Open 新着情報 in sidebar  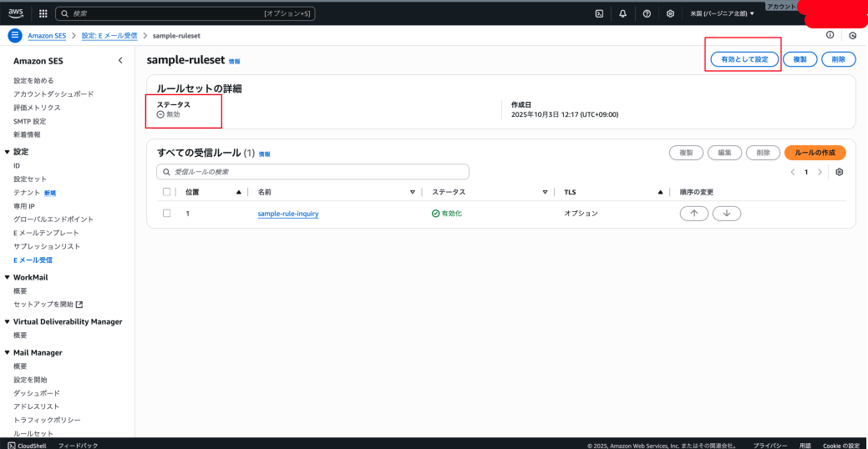27,134
